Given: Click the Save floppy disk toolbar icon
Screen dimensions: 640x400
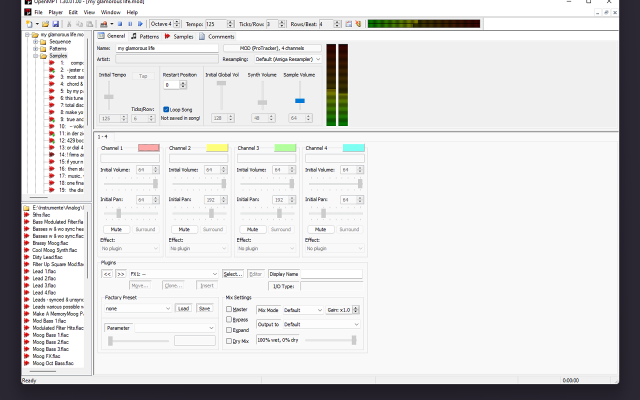Looking at the screenshot, I should tap(56, 24).
